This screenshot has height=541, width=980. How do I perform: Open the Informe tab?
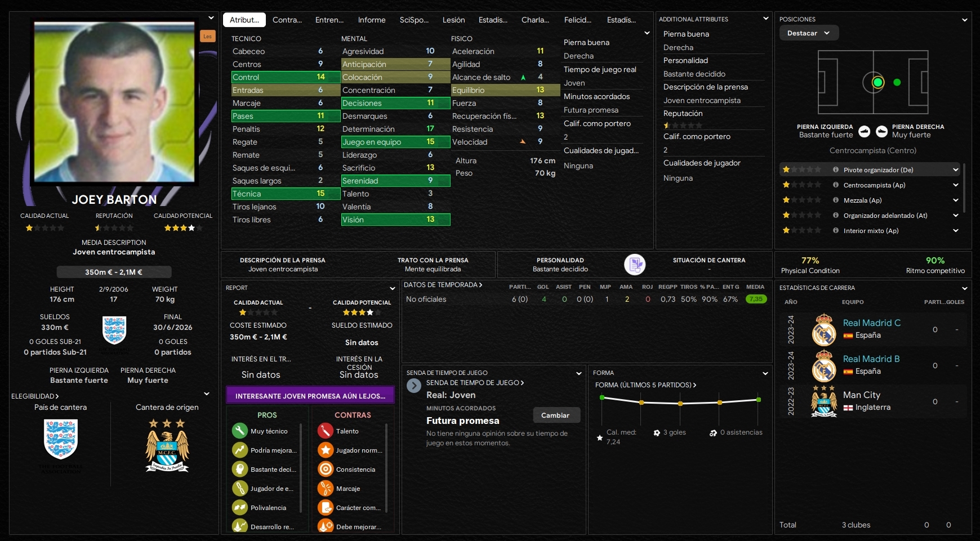click(372, 20)
